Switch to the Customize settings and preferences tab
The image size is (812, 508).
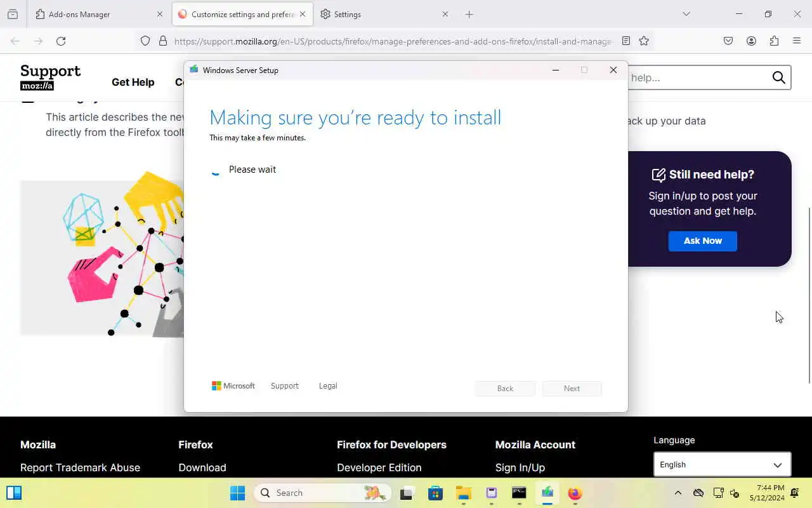(x=242, y=14)
